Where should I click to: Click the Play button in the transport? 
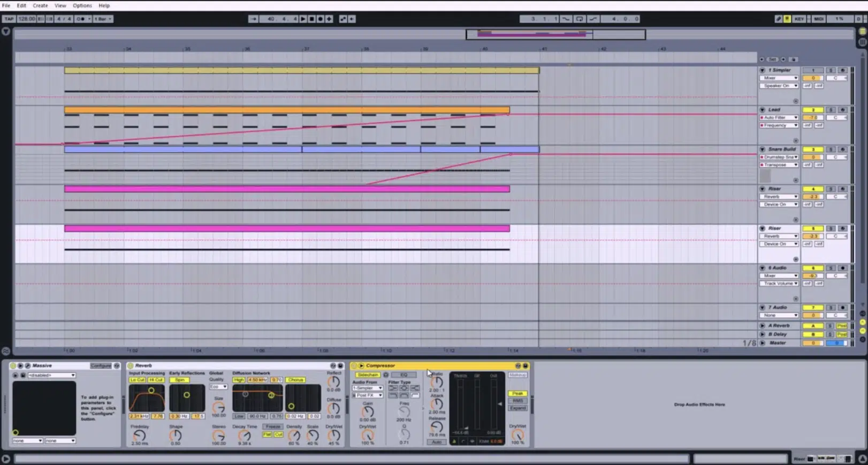[303, 19]
